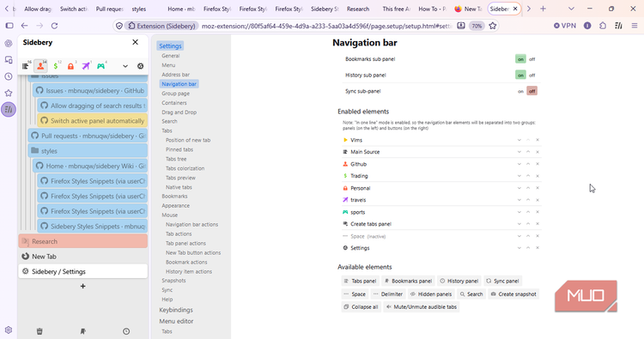Move Create tabs panel element down

519,224
